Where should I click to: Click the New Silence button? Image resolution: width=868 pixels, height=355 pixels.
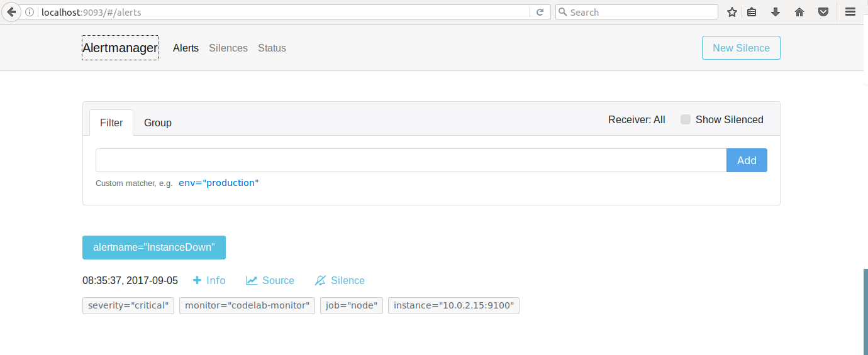click(741, 48)
